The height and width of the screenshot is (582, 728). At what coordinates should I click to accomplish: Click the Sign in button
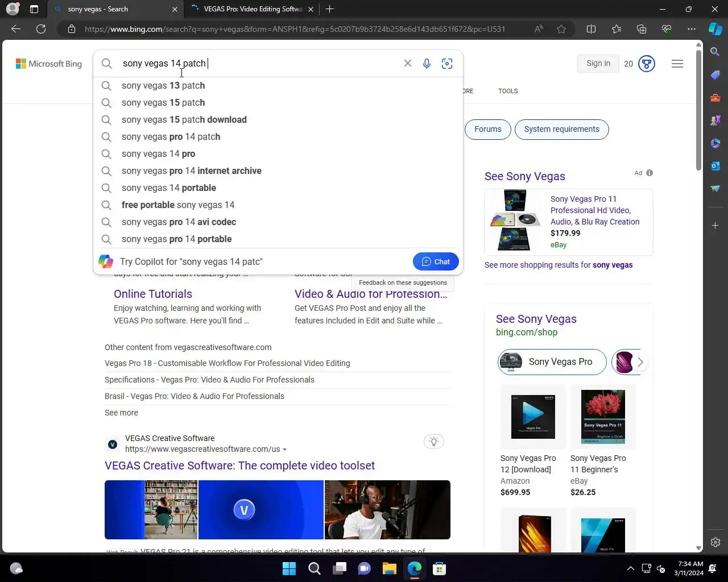coord(598,64)
